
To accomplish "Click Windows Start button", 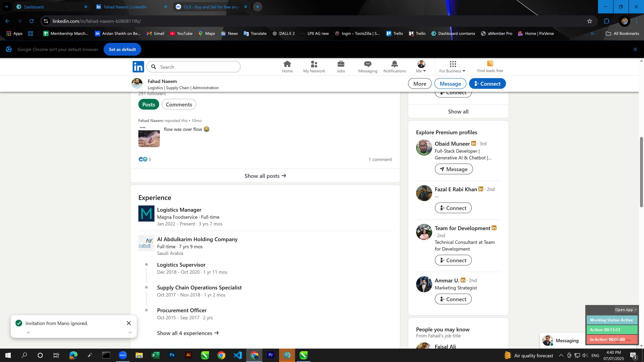I will click(8, 355).
